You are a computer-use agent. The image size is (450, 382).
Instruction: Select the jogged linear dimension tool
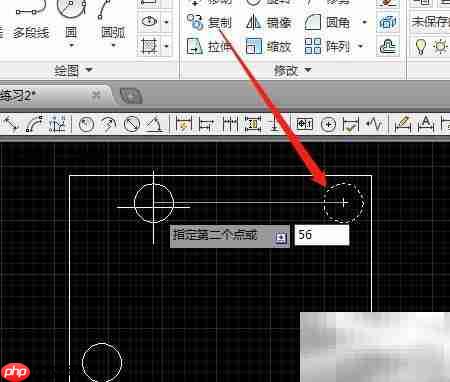[374, 124]
